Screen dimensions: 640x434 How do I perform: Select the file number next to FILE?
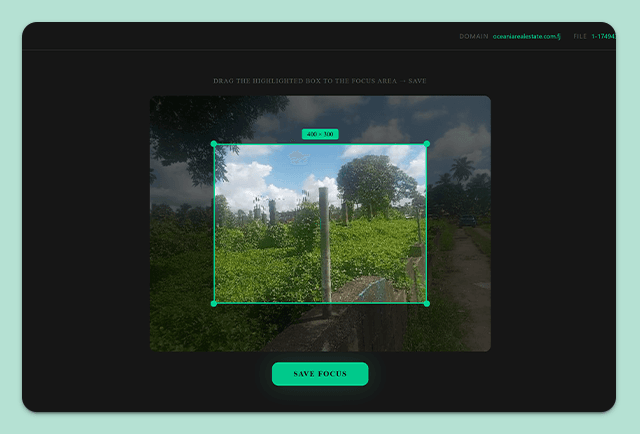(604, 36)
